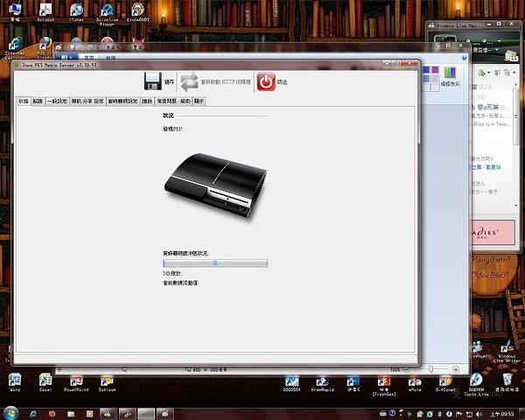525x420 pixels.
Task: Click the Restart HTTP server arrows icon
Action: coord(190,82)
